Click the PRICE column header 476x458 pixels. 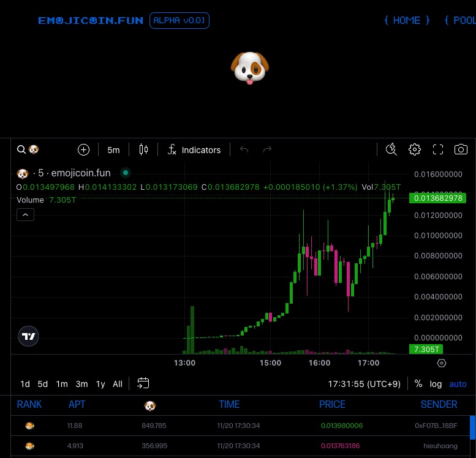tap(332, 404)
